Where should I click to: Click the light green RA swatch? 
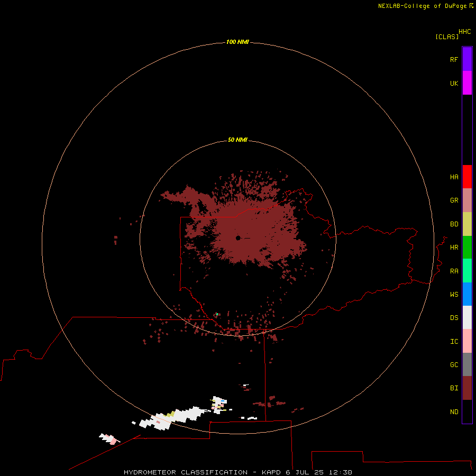[467, 271]
